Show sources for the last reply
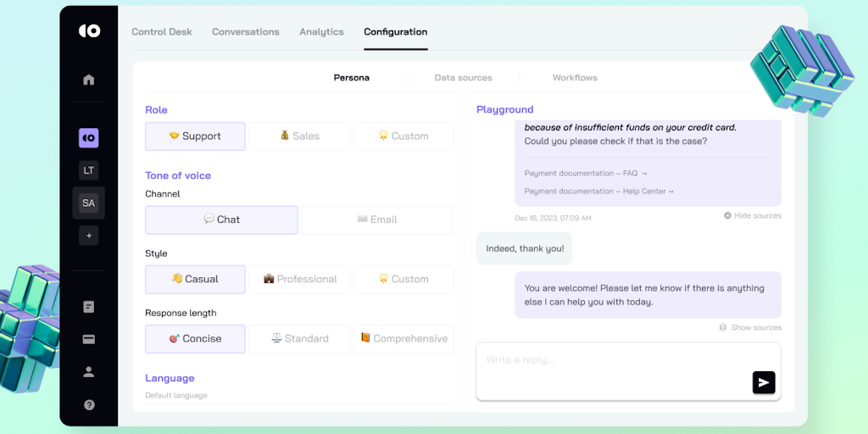Viewport: 868px width, 434px height. point(750,327)
